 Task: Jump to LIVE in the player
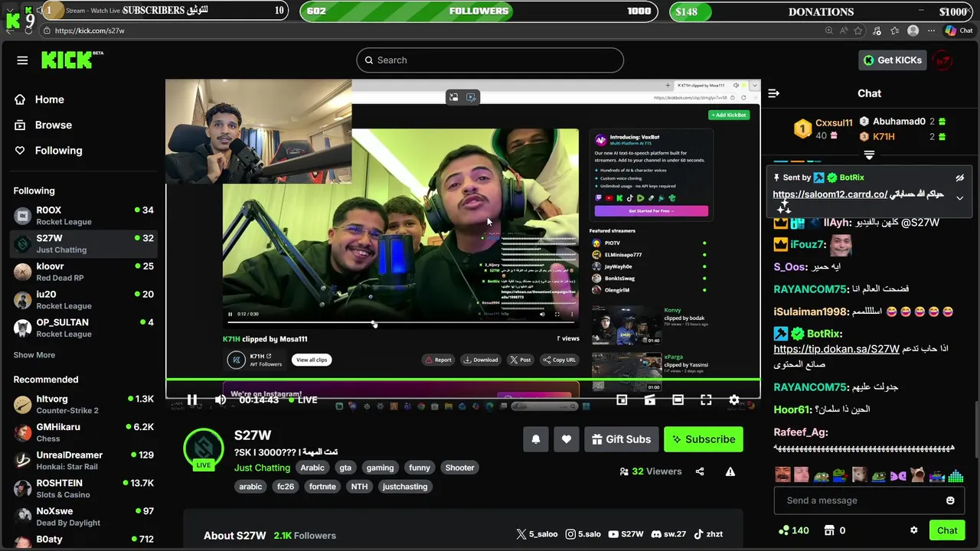[302, 399]
